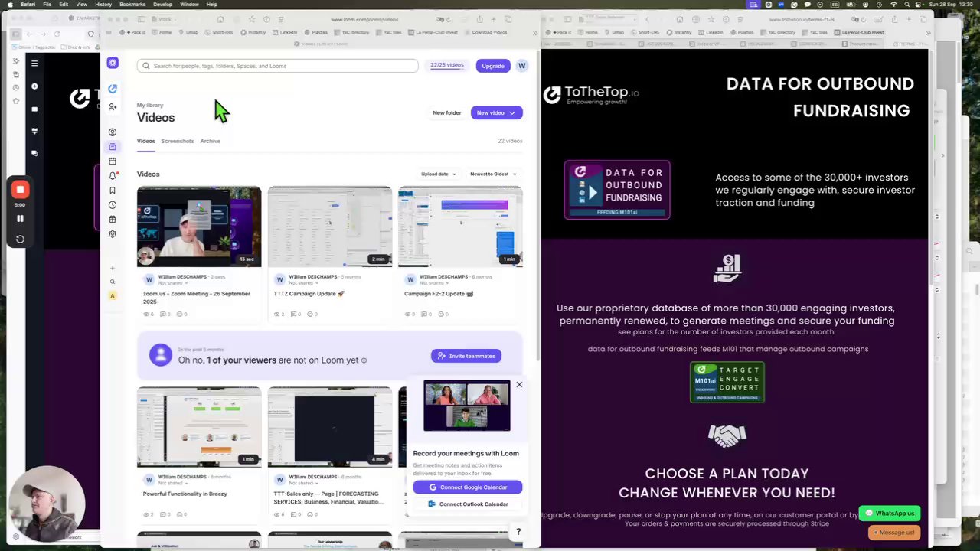Open the Develop menu in menu bar

tap(162, 4)
